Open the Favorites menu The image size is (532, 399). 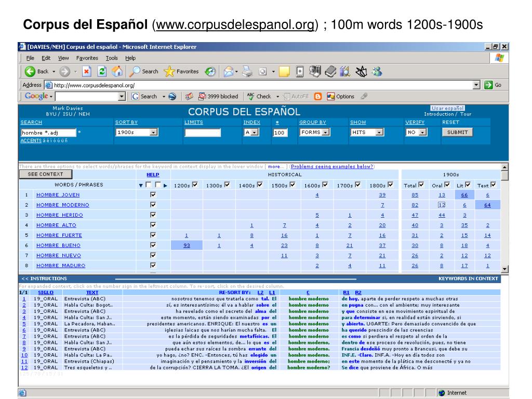pyautogui.click(x=87, y=58)
